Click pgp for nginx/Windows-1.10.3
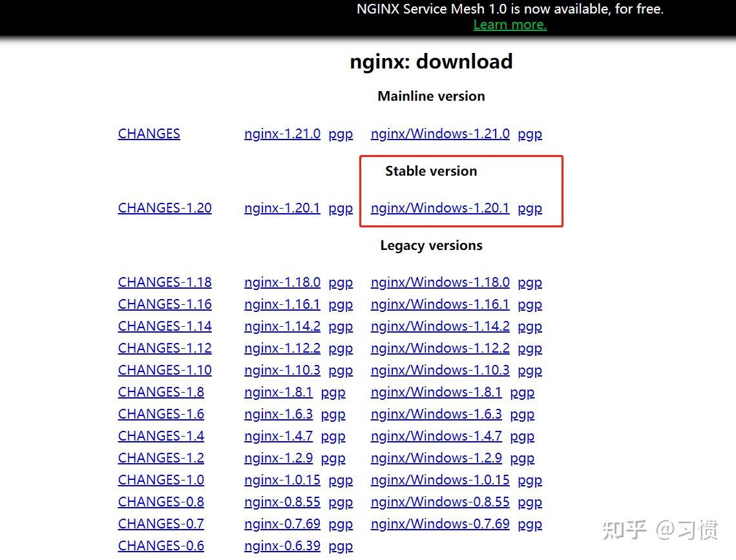 [x=530, y=370]
